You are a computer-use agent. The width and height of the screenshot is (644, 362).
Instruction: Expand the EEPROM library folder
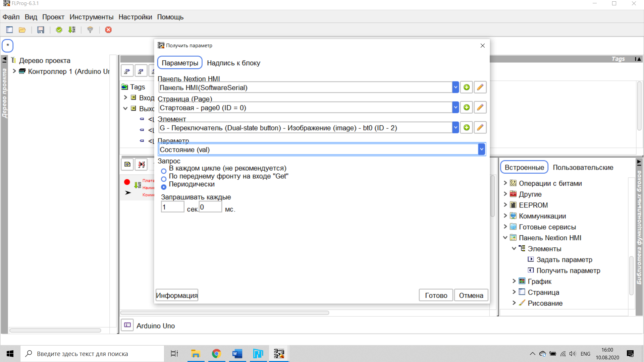click(x=505, y=205)
